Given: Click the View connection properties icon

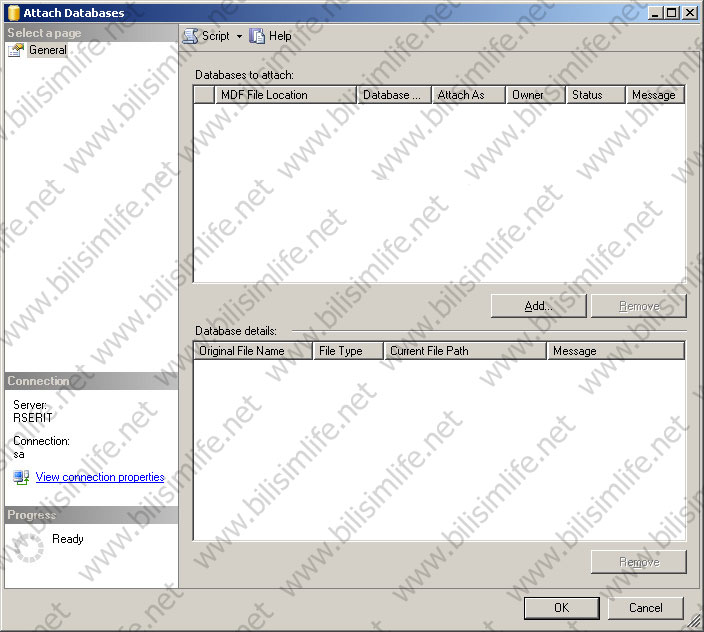Looking at the screenshot, I should (22, 478).
